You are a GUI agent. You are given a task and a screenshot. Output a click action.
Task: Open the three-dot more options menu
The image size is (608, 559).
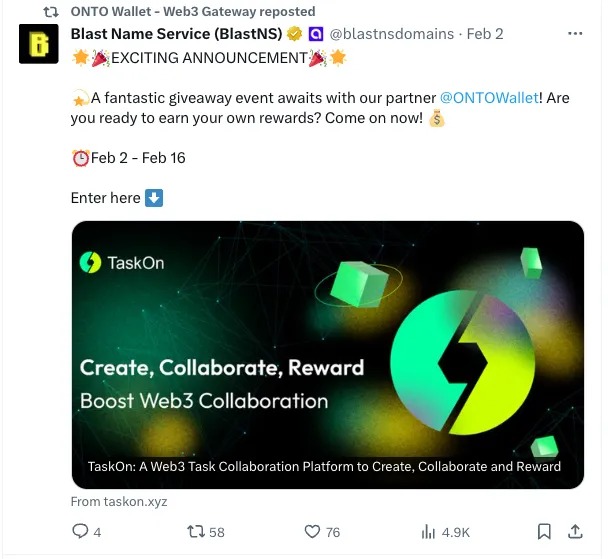pos(575,33)
